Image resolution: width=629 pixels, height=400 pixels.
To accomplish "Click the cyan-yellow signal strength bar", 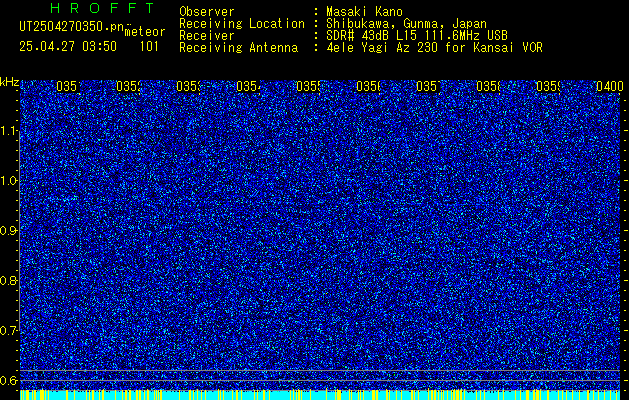I will point(320,395).
